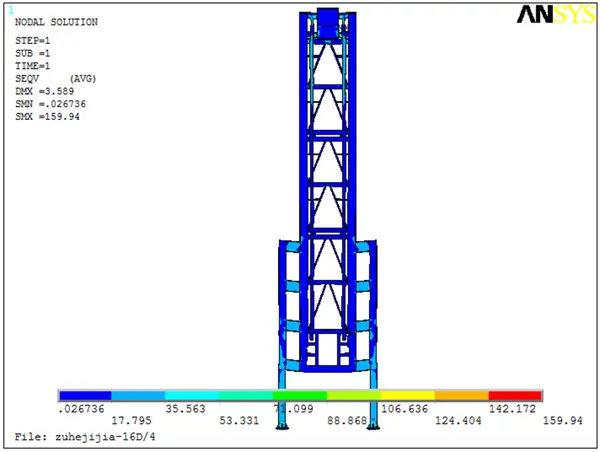This screenshot has height=452, width=600.
Task: Pick the orange legend color band
Action: coord(461,396)
